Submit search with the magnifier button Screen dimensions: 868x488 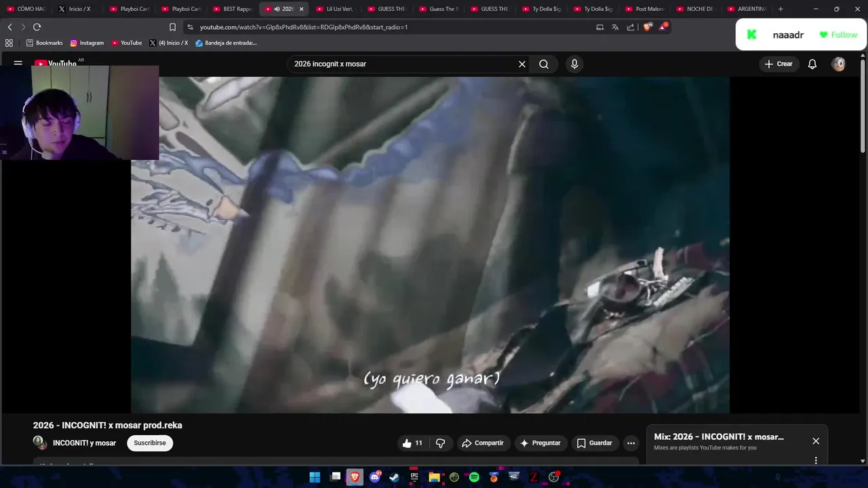(x=544, y=64)
